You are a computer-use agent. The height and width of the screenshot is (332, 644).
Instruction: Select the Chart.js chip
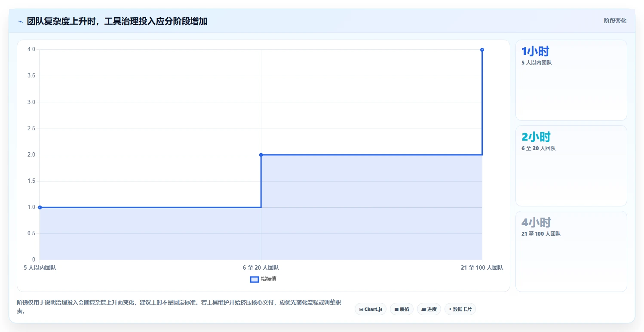coord(371,309)
